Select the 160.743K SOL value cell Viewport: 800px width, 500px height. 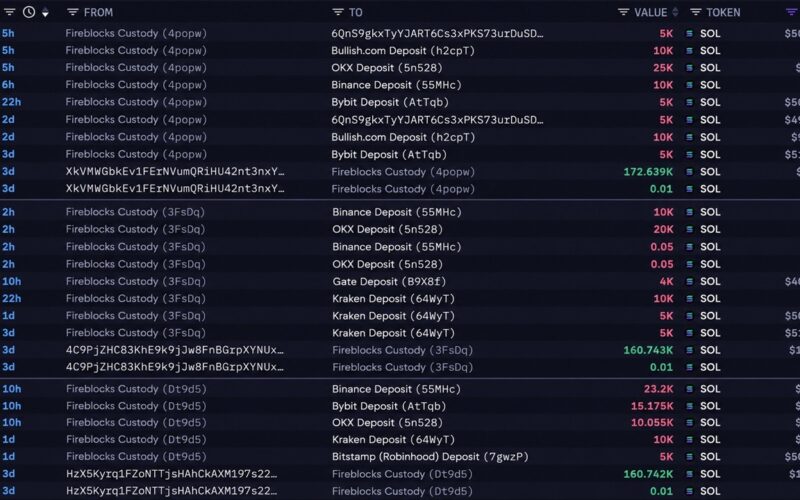pos(648,350)
